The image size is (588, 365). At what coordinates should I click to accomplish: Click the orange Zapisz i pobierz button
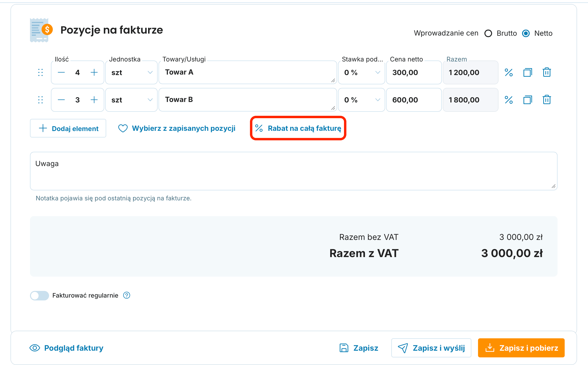(x=521, y=348)
